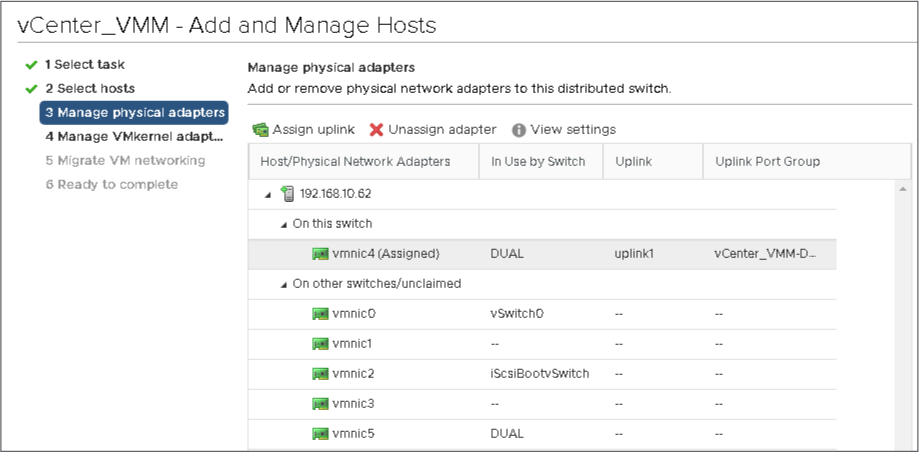The height and width of the screenshot is (452, 919).
Task: Go to step 2 Select hosts
Action: coord(90,89)
